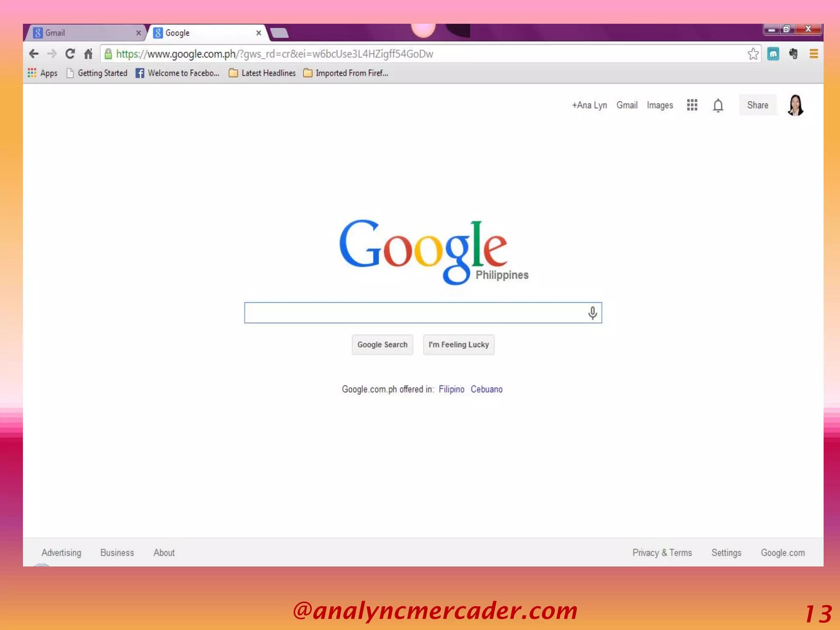Open the Business footer link

coord(117,553)
